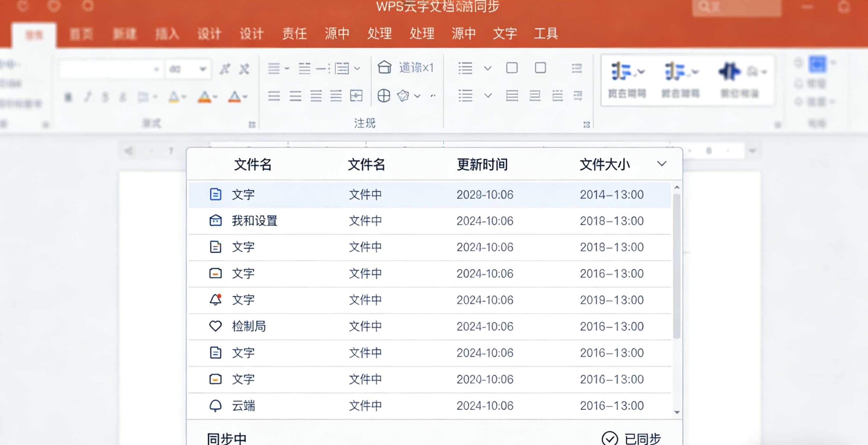Switch to the 插入 ribbon tab
Image resolution: width=868 pixels, height=445 pixels.
pyautogui.click(x=167, y=33)
